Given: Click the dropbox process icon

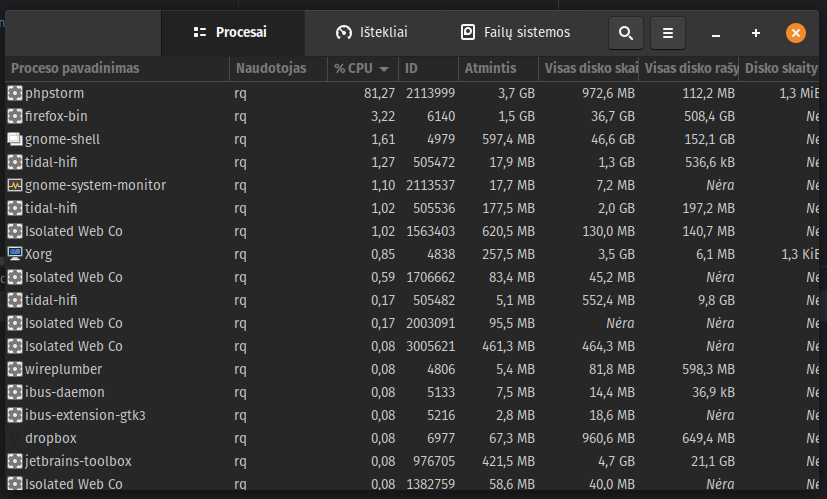Looking at the screenshot, I should tap(15, 438).
